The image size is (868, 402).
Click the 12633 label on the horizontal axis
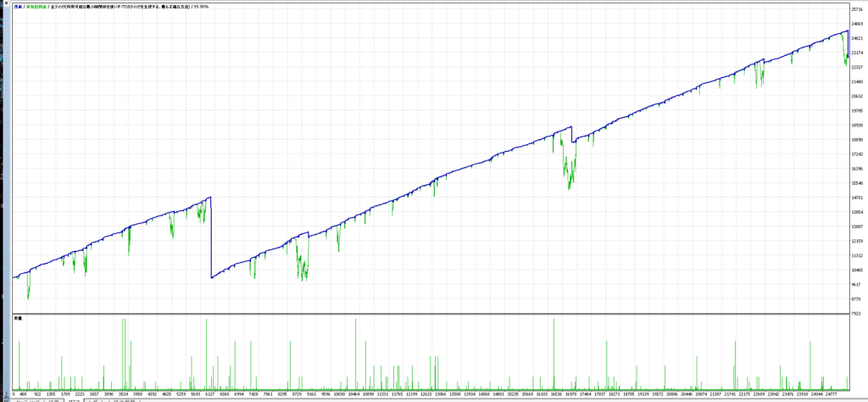pos(432,394)
